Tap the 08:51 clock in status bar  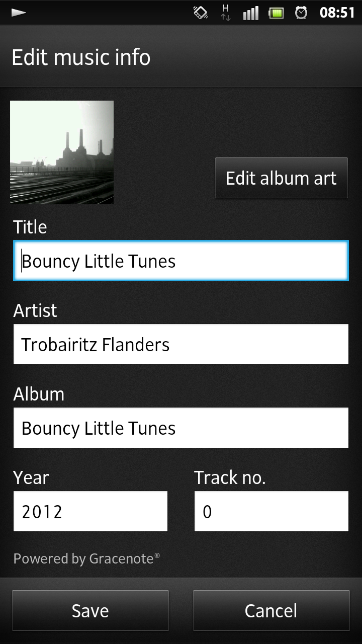click(x=337, y=13)
